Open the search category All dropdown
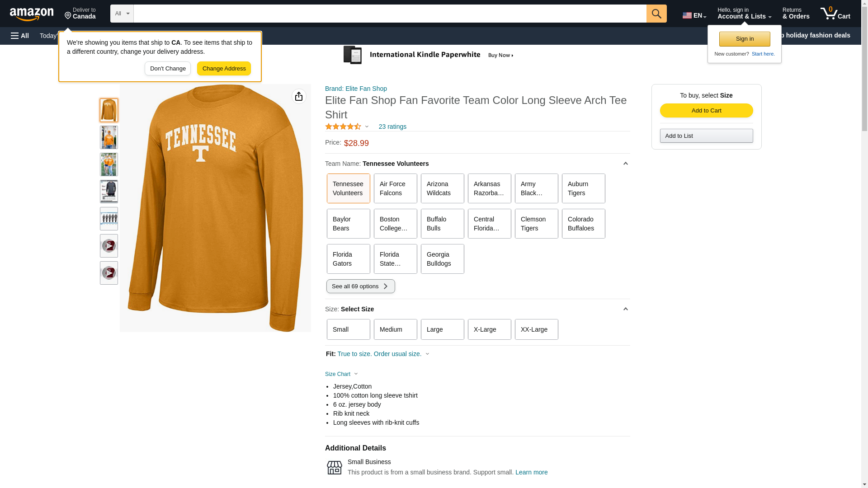Image resolution: width=868 pixels, height=488 pixels. coord(122,14)
